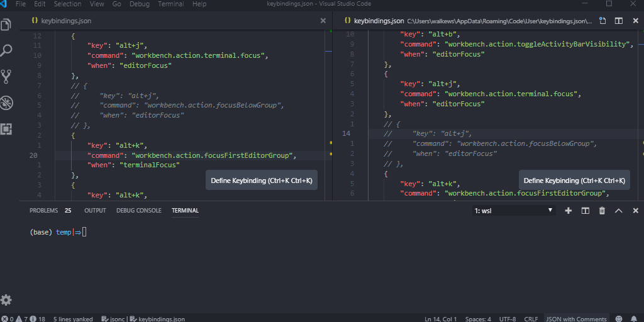Screen dimensions: 644x322
Task: Open the Debug view in activity bar
Action: [x=7, y=103]
